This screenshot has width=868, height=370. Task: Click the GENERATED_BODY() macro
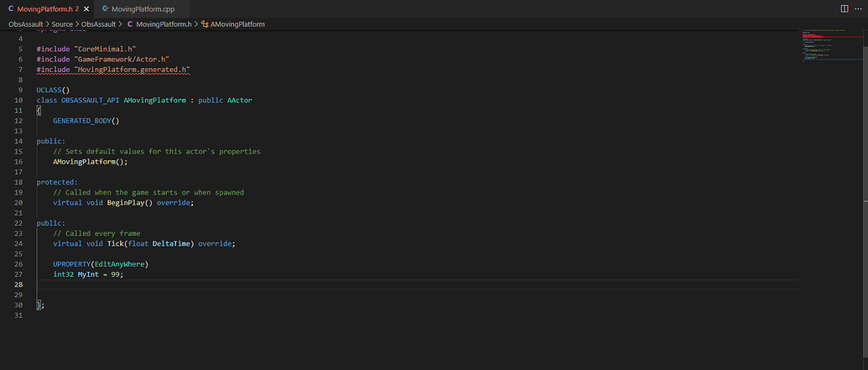86,121
